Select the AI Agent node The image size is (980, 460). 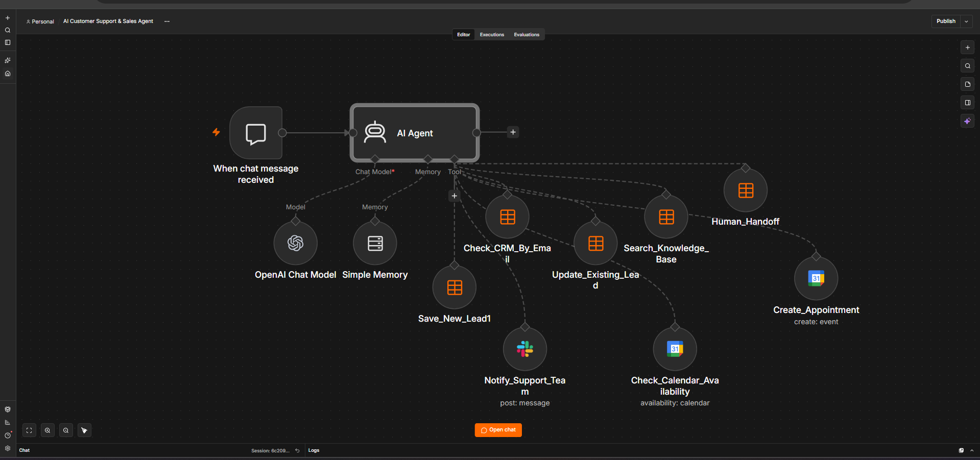pos(415,133)
